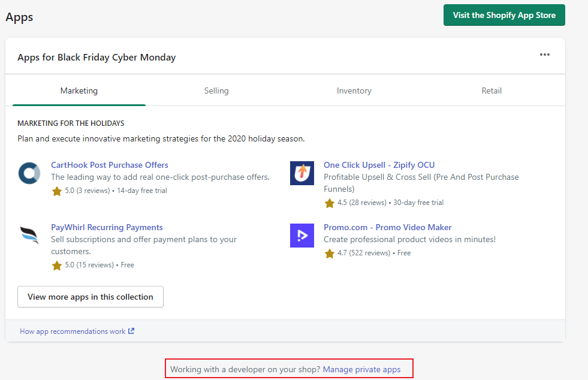The width and height of the screenshot is (588, 380).
Task: Click the One Click Upsell Zipify icon
Action: point(301,173)
